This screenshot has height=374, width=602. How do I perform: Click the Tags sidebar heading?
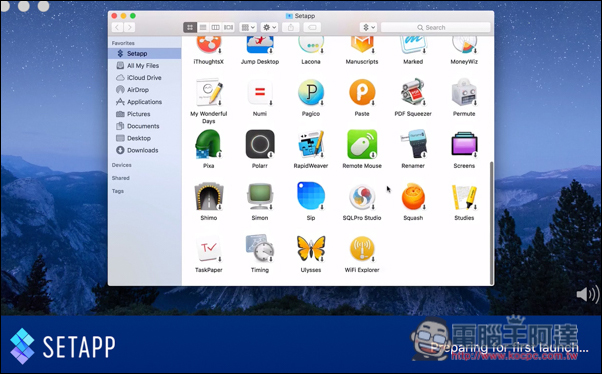[x=118, y=191]
